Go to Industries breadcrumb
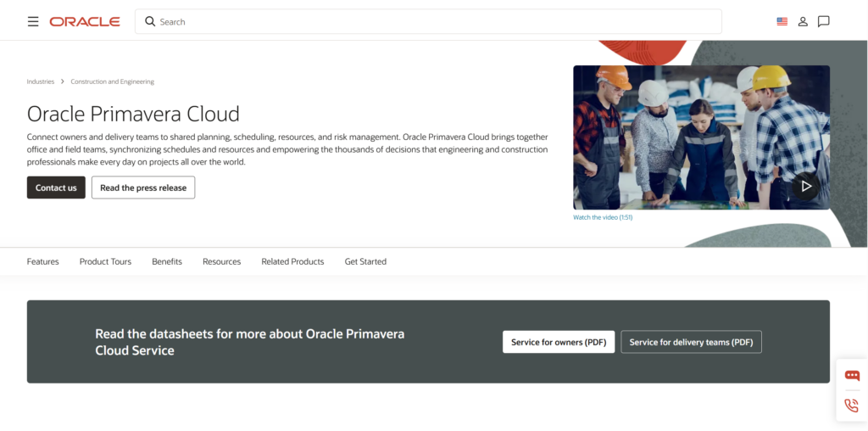 coord(41,81)
